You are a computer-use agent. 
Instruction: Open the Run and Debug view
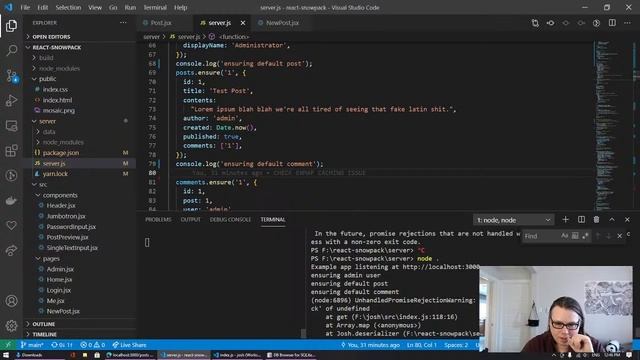[x=11, y=100]
